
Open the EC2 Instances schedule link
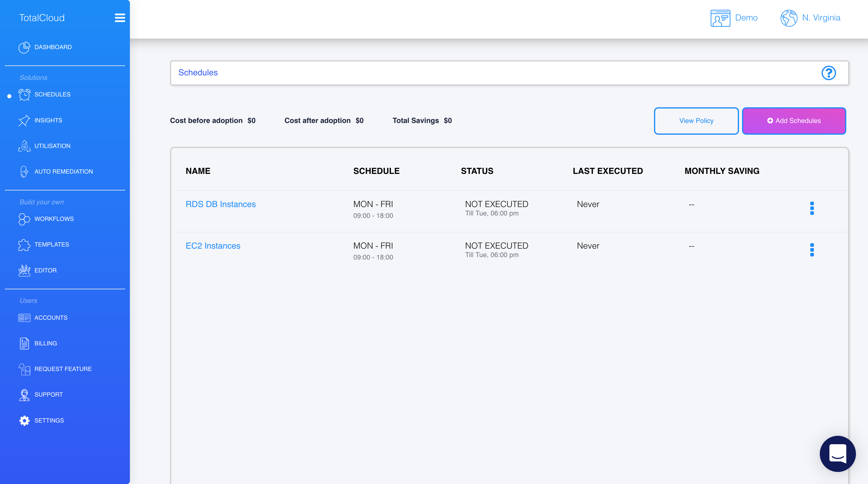click(x=213, y=246)
